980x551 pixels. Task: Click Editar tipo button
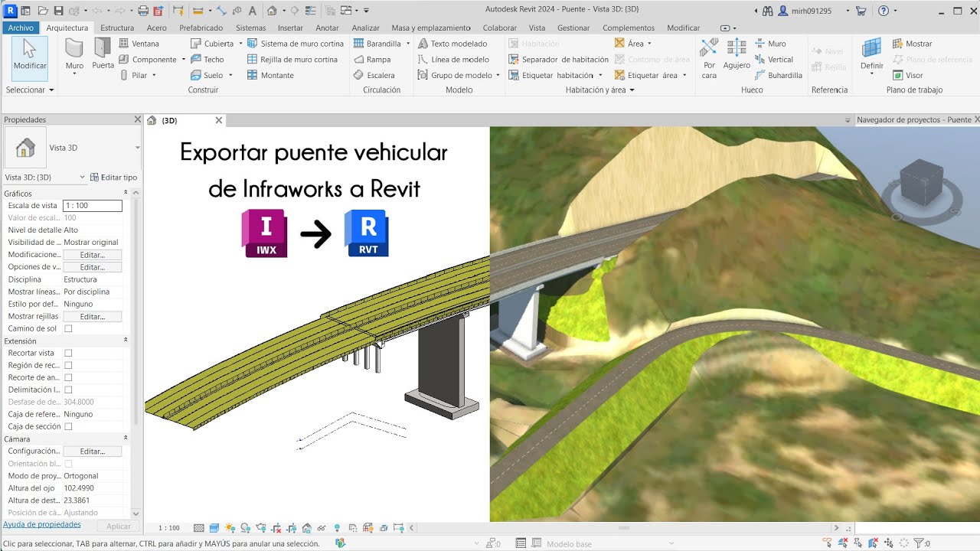click(x=113, y=177)
